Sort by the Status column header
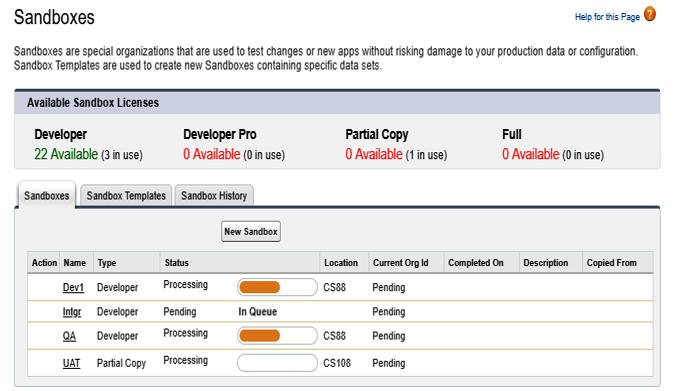676x391 pixels. (177, 263)
